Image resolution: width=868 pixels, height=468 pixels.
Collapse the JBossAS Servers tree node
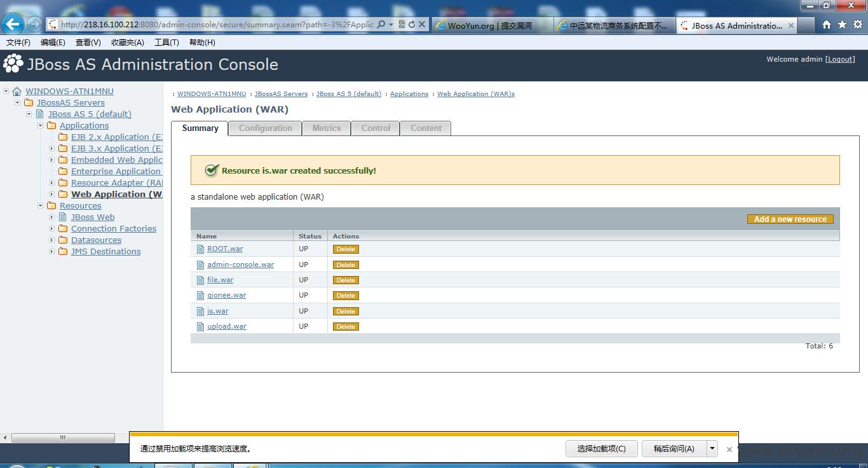pos(18,103)
